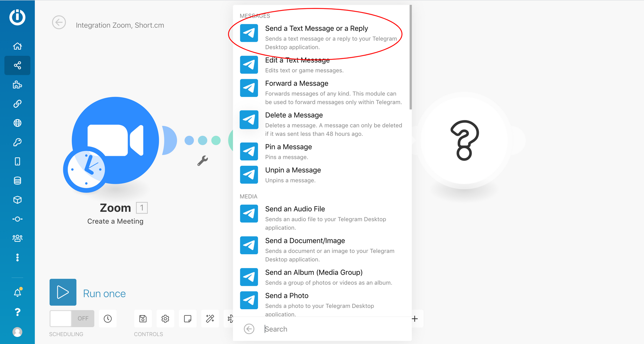Toggle the scheduling switch currently set to OFF
Viewport: 644px width, 344px height.
(72, 319)
